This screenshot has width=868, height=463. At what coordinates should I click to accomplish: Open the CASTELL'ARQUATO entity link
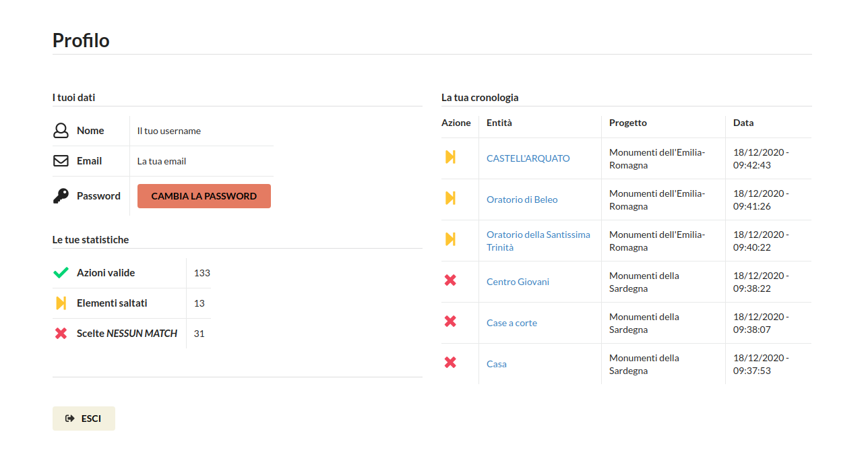pos(528,158)
